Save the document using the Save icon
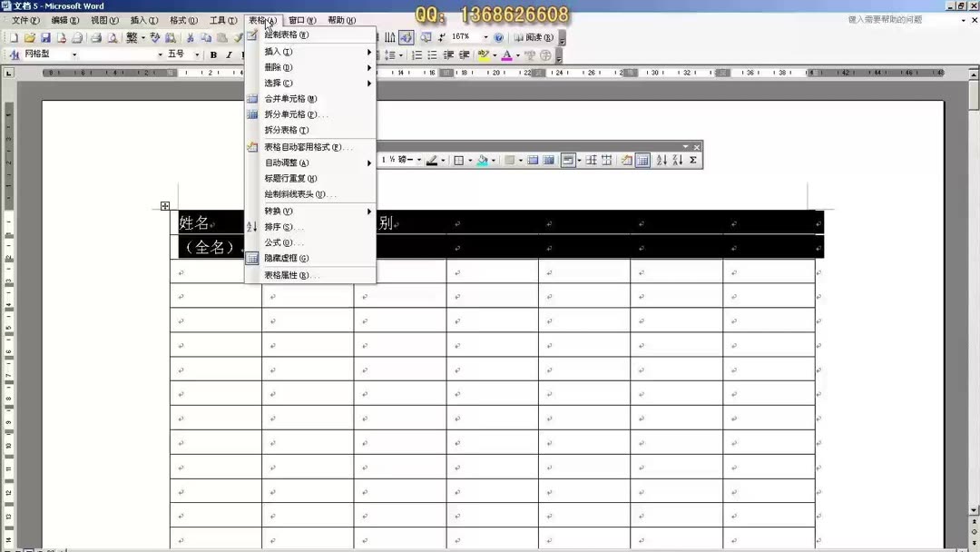980x552 pixels. (47, 37)
